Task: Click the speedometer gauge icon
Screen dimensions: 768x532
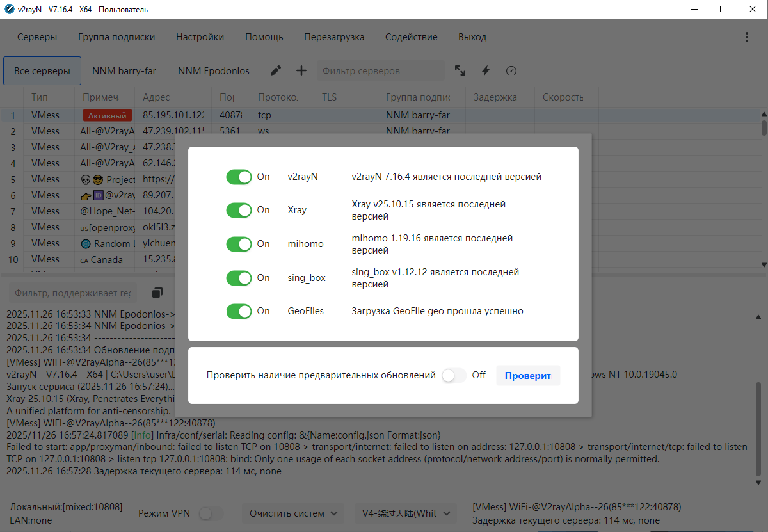Action: coord(511,71)
